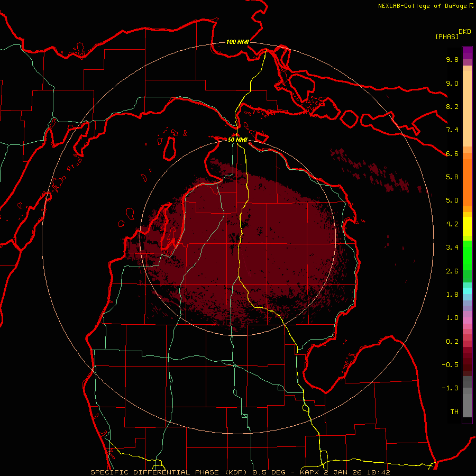Viewport: 476px width, 476px height.
Task: Click the 8.2 value on the color scale
Action: tap(452, 106)
